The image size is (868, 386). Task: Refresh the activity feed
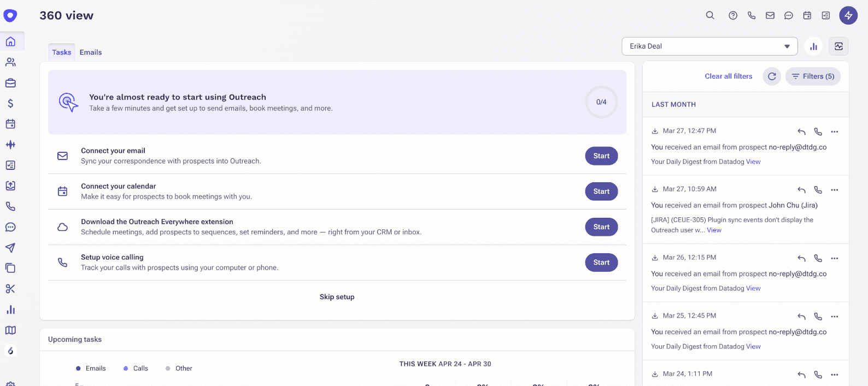(771, 76)
